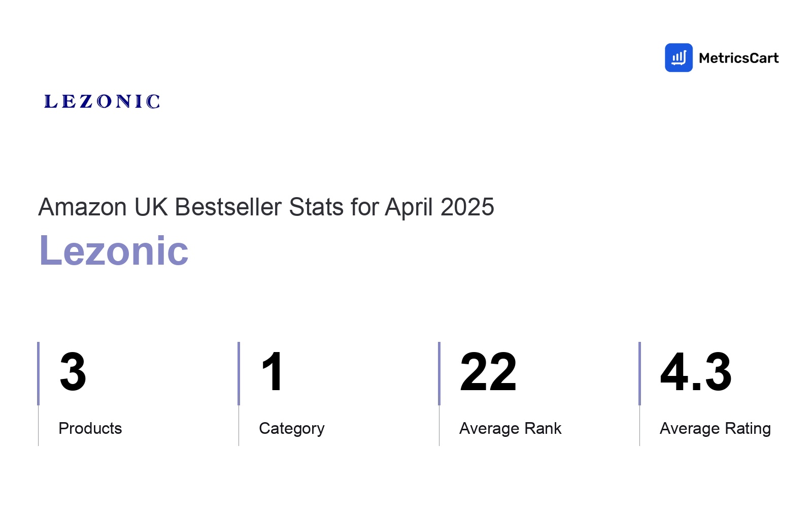This screenshot has height=508, width=812.
Task: Click the Average Rank label
Action: click(x=511, y=428)
